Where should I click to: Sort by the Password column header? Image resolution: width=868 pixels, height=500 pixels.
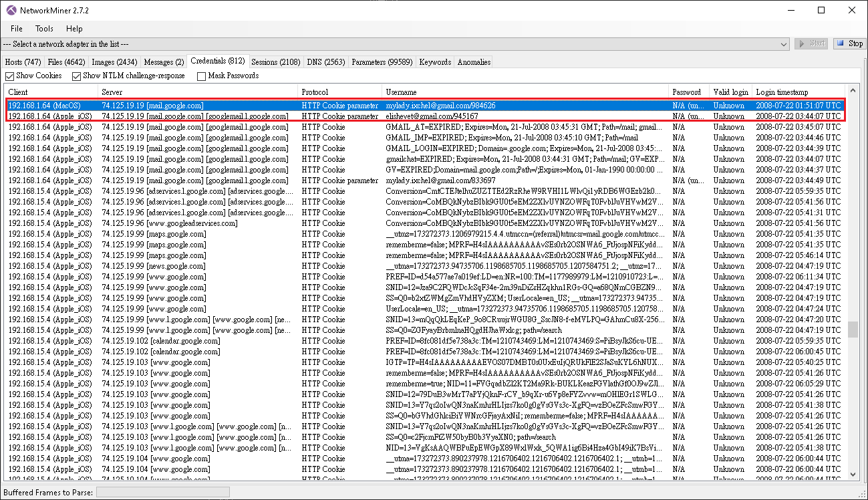tap(690, 92)
